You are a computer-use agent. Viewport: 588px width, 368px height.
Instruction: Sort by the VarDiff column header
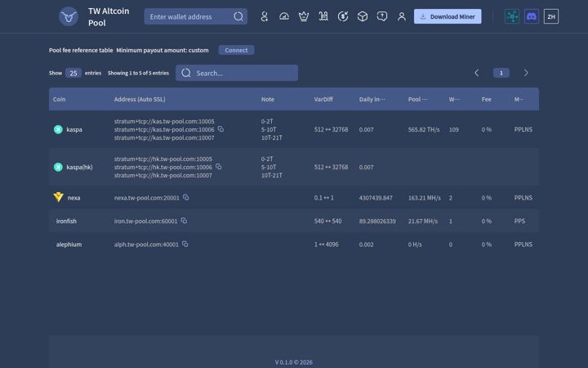[323, 99]
